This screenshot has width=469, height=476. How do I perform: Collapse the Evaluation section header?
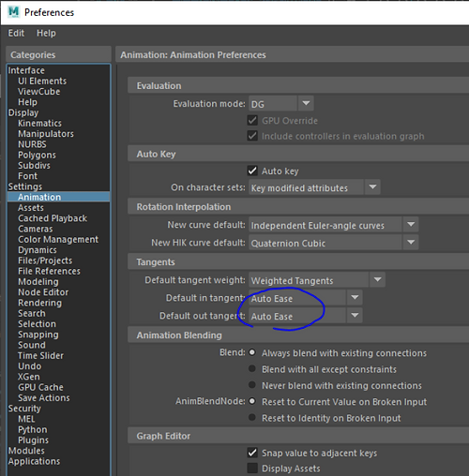point(298,85)
